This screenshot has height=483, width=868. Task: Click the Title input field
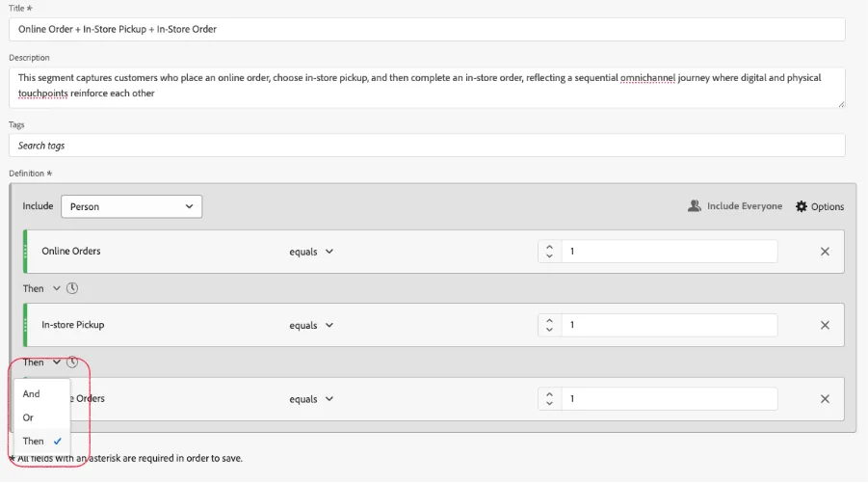[427, 29]
